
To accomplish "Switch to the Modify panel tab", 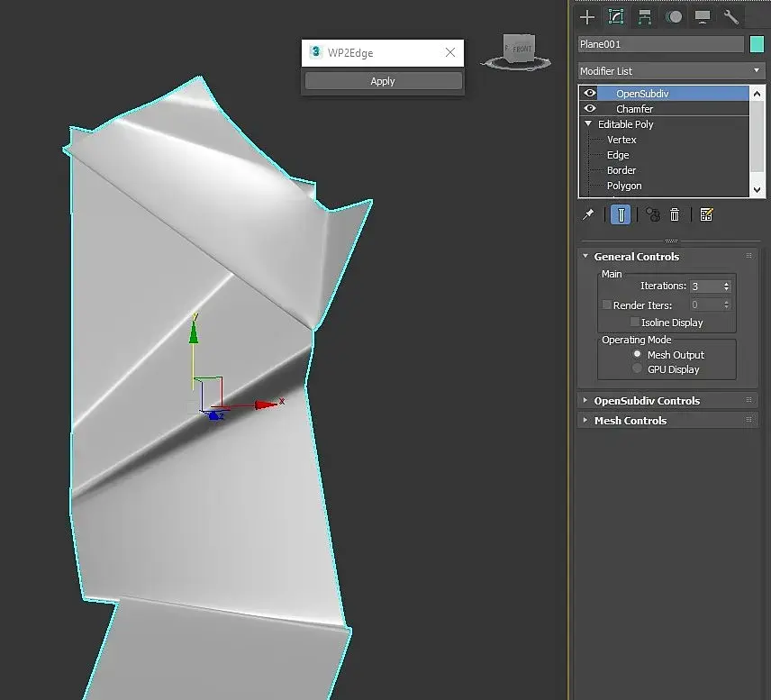I will [x=615, y=17].
